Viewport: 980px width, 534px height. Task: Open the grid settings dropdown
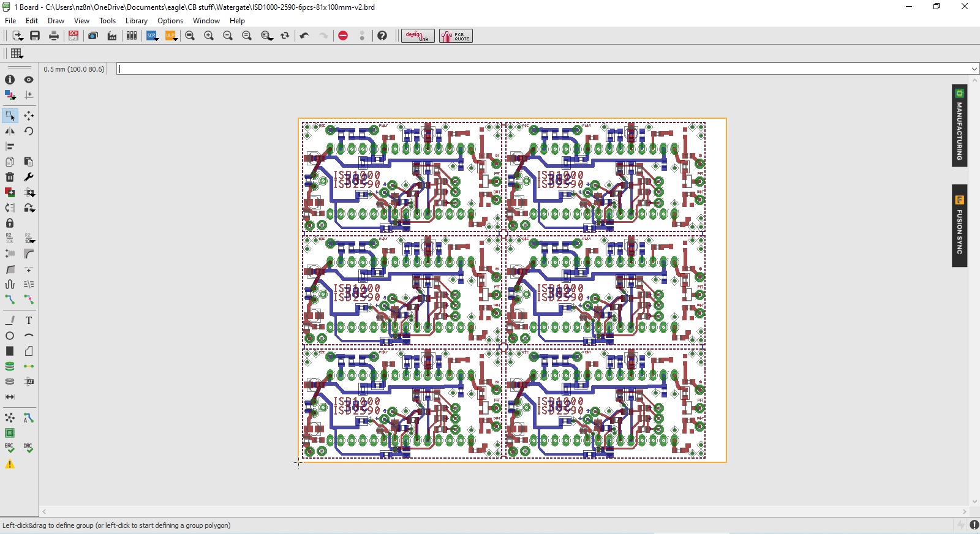pyautogui.click(x=17, y=54)
